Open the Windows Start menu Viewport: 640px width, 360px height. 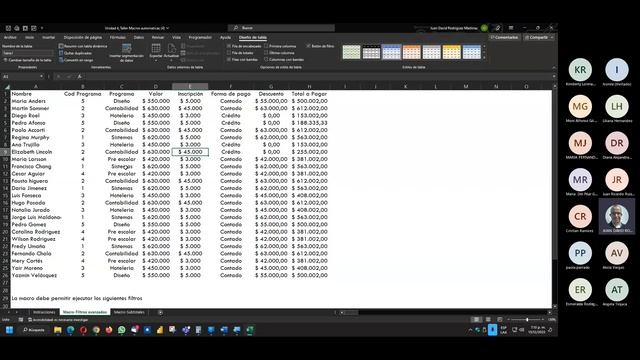coord(9,330)
